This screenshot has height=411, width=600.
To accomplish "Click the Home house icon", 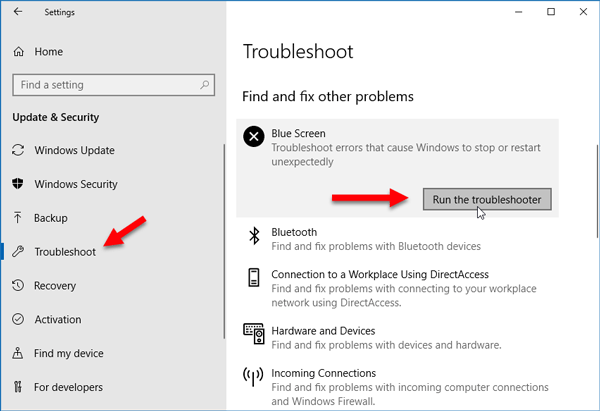I will (18, 51).
